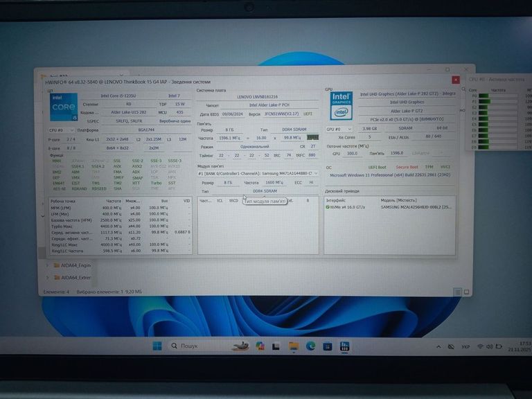
Task: Expand the AIDA64_Extrer folder tree node
Action: [x=47, y=278]
